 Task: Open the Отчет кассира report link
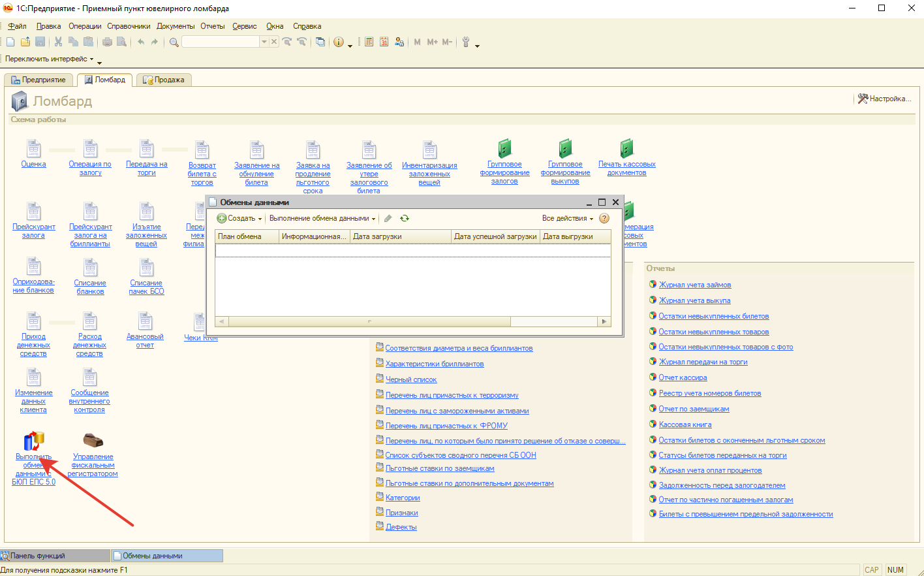(683, 377)
